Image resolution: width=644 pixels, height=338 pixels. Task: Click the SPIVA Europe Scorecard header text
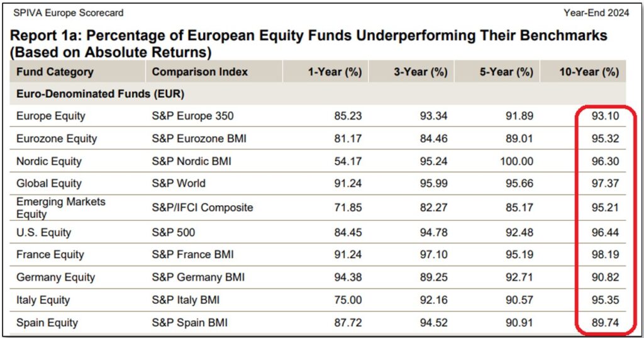69,13
